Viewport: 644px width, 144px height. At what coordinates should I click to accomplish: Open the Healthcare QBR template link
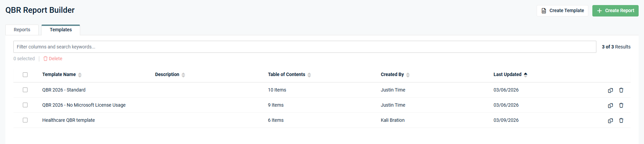coord(68,120)
